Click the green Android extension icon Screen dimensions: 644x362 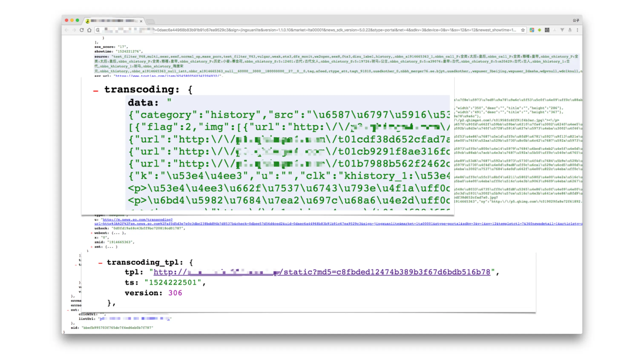539,30
